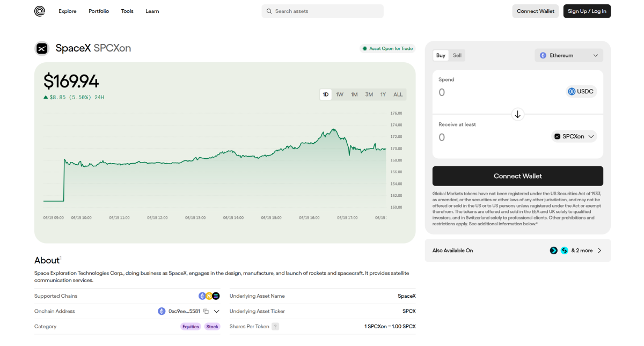Image resolution: width=644 pixels, height=346 pixels.
Task: Open the Tools menu
Action: point(127,11)
